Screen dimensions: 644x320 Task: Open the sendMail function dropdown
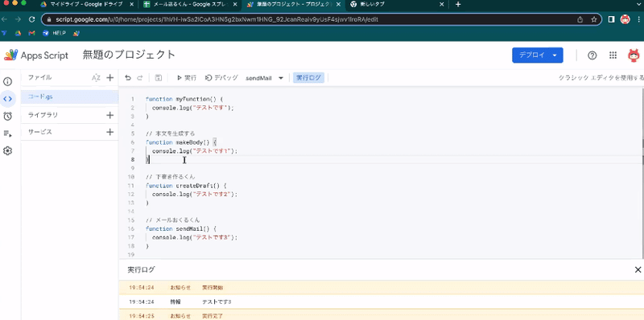point(265,78)
